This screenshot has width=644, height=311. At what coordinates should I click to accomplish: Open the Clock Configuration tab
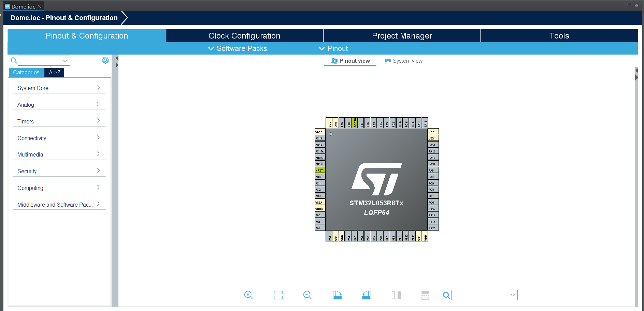(x=244, y=36)
